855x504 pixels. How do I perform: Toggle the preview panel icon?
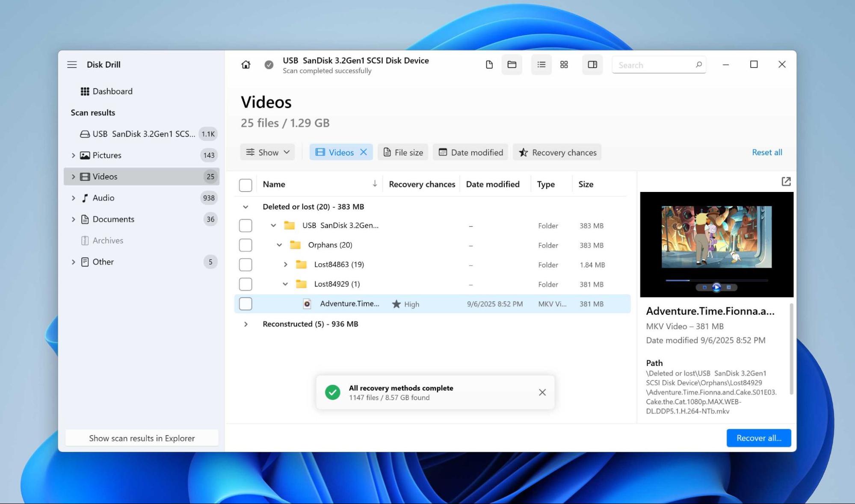(592, 65)
